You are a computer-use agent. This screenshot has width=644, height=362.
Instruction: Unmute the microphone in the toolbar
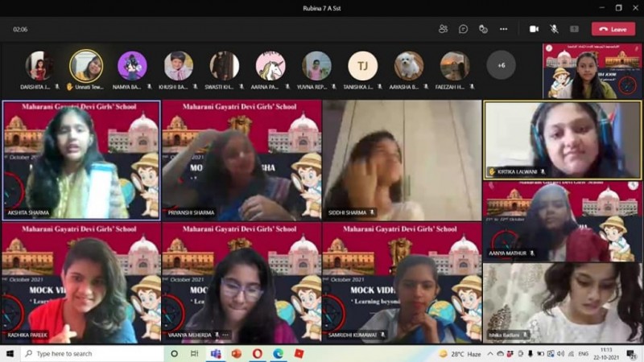click(x=554, y=29)
